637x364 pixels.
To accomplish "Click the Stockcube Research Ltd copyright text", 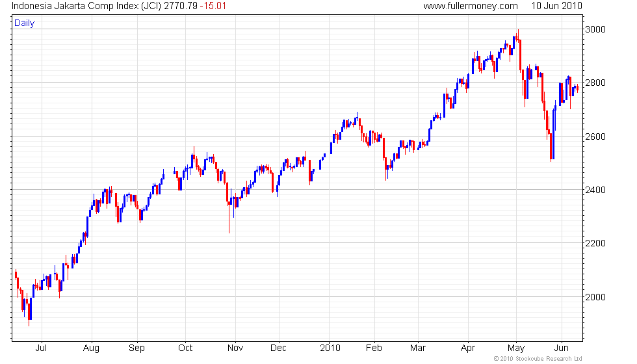I will pyautogui.click(x=538, y=359).
